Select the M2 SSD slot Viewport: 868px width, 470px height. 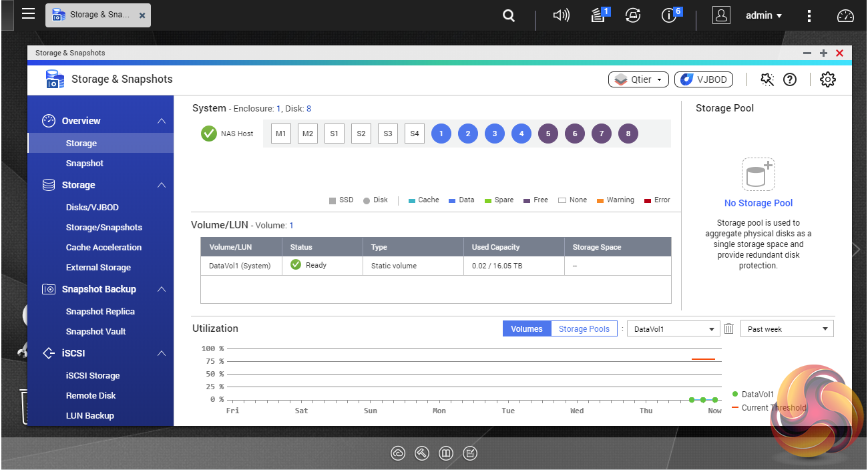308,134
